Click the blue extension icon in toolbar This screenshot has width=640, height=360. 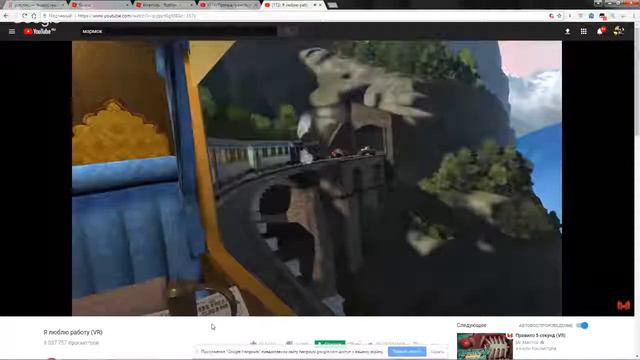tap(591, 16)
